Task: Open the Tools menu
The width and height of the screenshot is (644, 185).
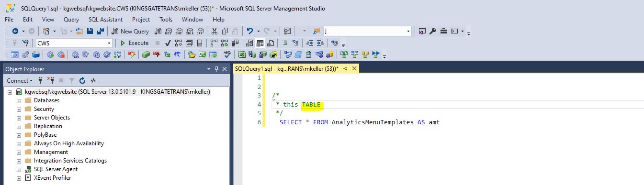Action: click(x=166, y=20)
